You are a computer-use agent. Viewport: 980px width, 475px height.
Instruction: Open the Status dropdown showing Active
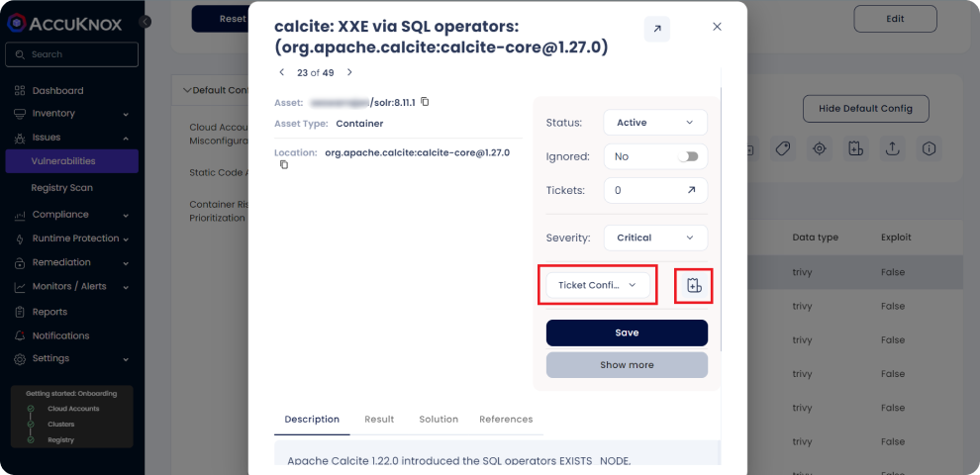tap(654, 123)
